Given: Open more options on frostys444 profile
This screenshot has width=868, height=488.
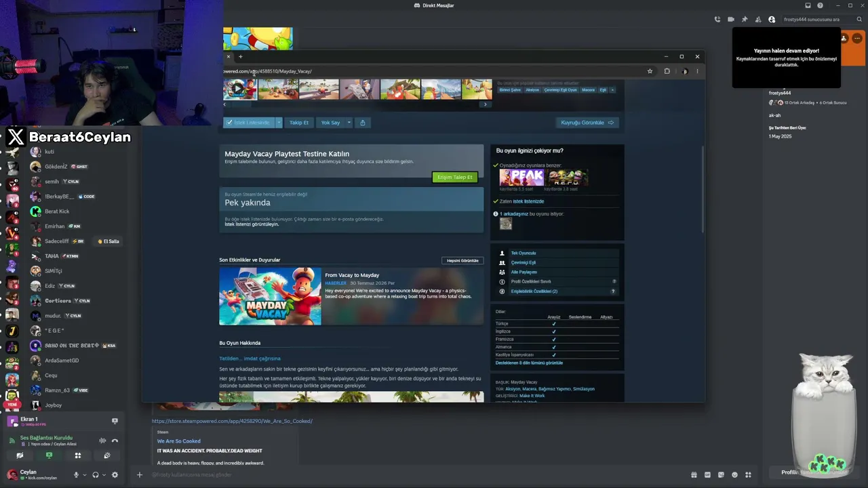Looking at the screenshot, I should 857,39.
